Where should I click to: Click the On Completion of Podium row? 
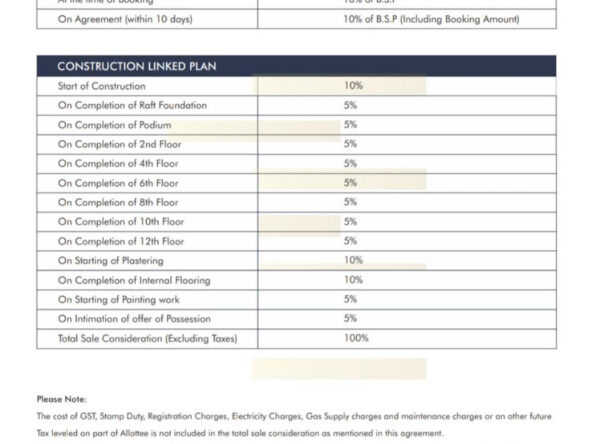coord(296,125)
